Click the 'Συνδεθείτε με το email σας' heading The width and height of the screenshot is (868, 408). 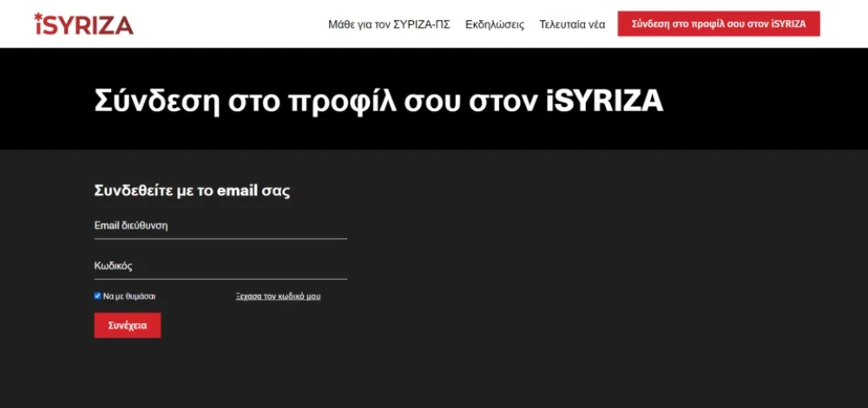pyautogui.click(x=192, y=191)
